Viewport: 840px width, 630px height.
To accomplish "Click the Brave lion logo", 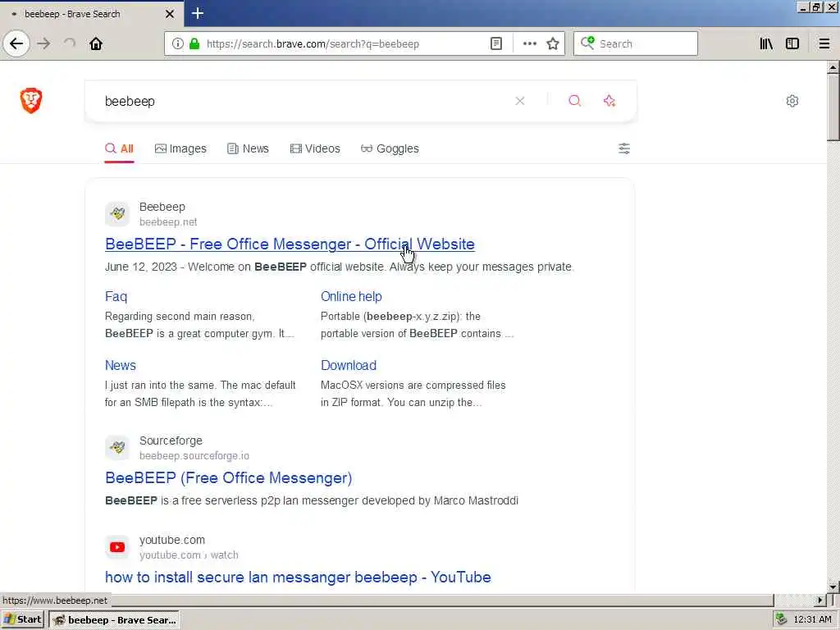I will coord(31,100).
